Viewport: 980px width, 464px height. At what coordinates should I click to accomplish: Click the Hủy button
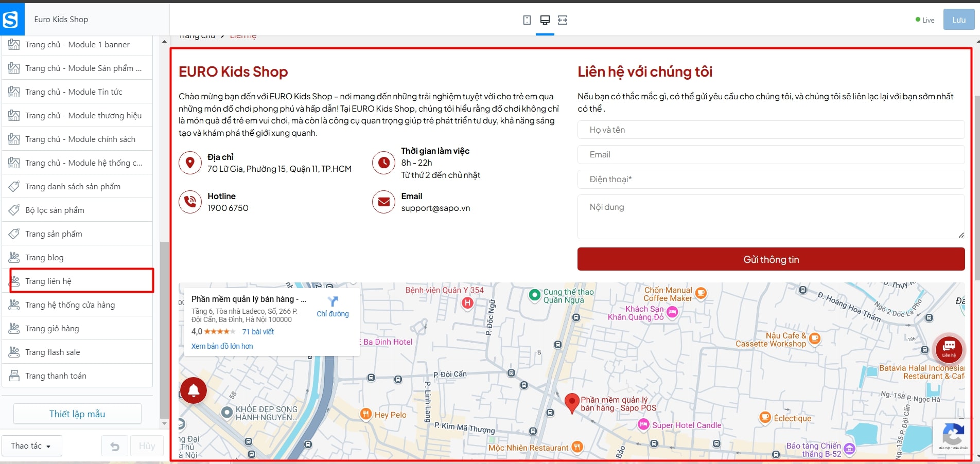click(x=147, y=446)
